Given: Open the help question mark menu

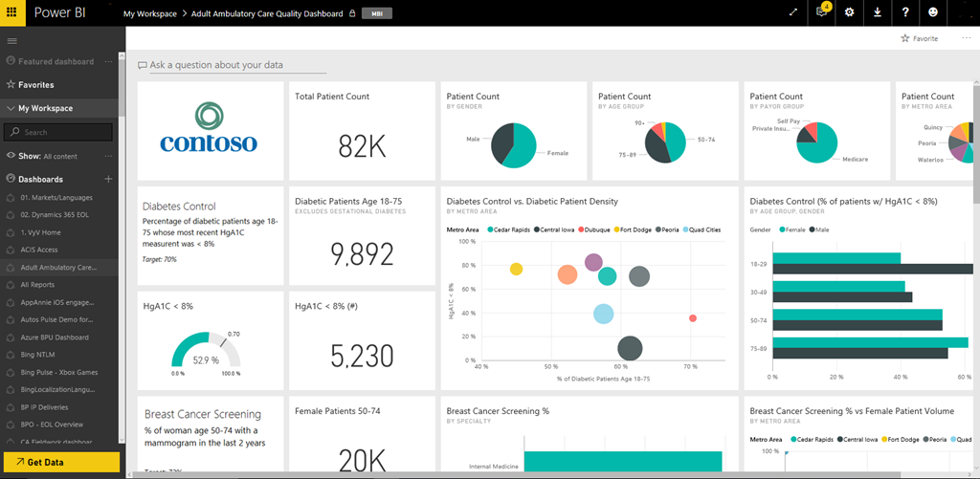Looking at the screenshot, I should coord(905,12).
